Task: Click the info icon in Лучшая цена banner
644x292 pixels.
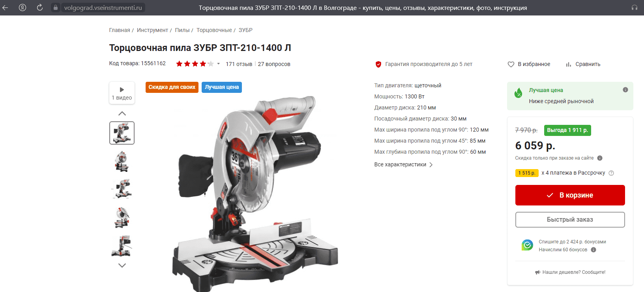Action: coord(625,90)
